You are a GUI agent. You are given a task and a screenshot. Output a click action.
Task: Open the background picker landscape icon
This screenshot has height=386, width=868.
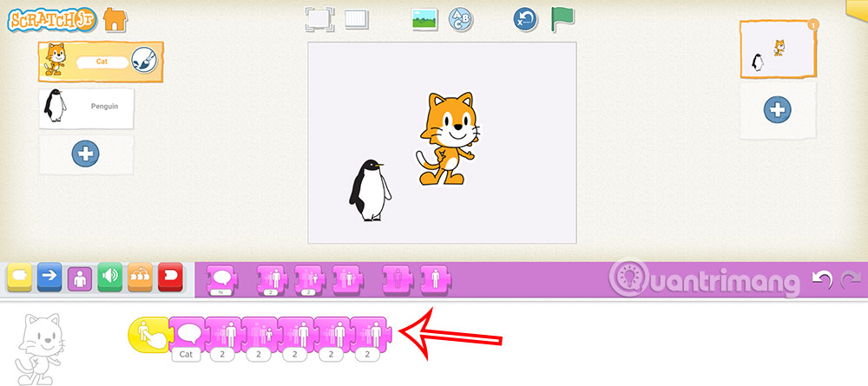[424, 19]
